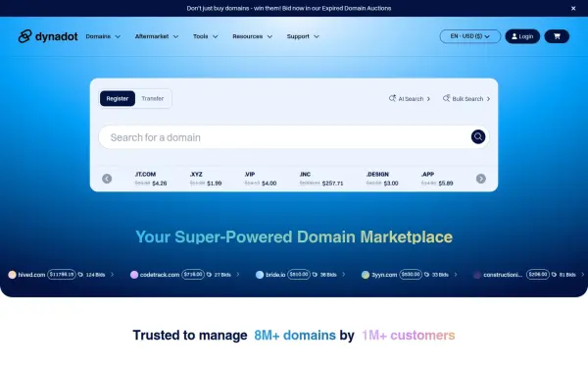Click bid icon next to 36 Bids
The height and width of the screenshot is (368, 588).
click(315, 275)
